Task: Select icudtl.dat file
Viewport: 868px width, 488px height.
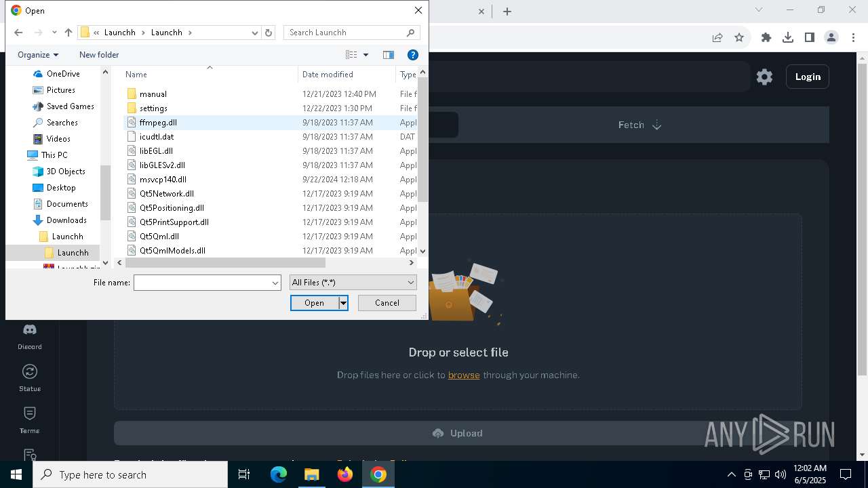Action: coord(157,137)
